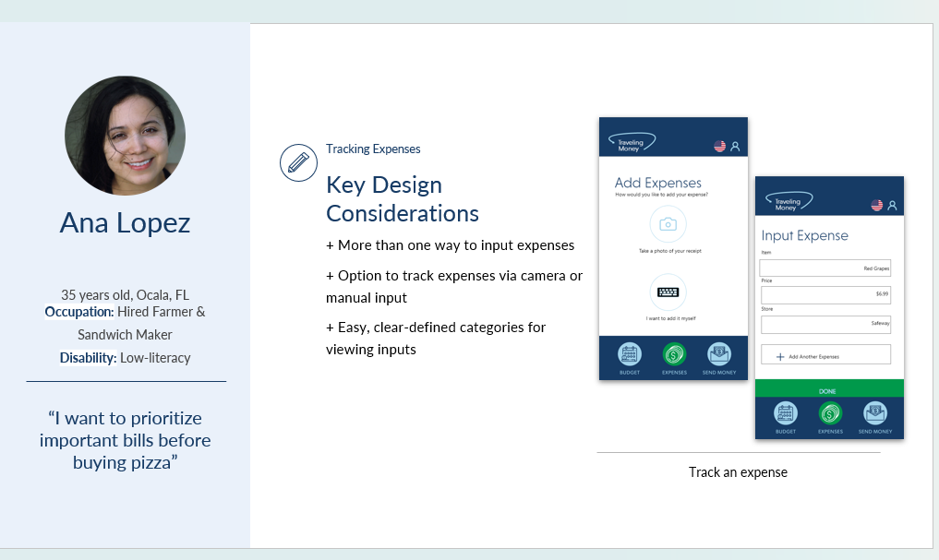This screenshot has width=939, height=560.
Task: Tap US flag icon on Add Expenses screen
Action: tap(720, 146)
